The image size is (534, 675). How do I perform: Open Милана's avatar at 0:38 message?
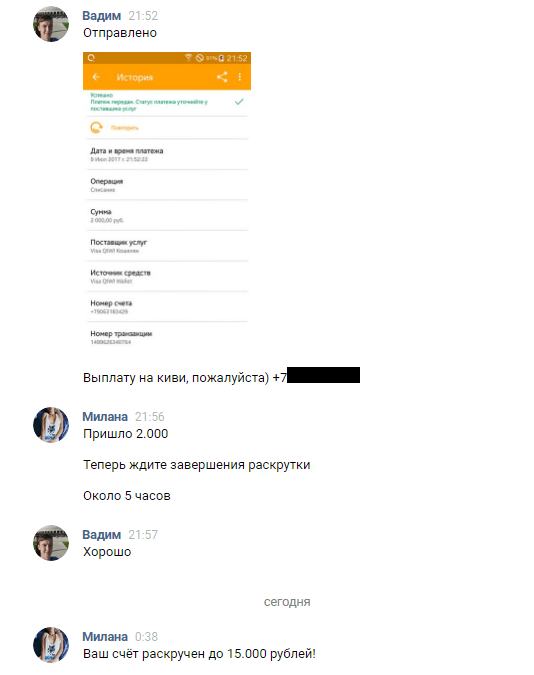pyautogui.click(x=51, y=645)
